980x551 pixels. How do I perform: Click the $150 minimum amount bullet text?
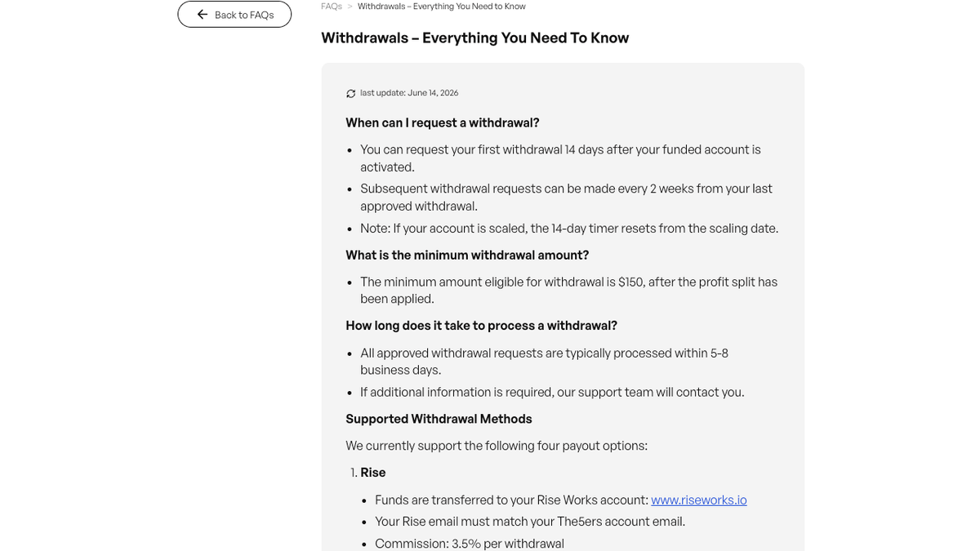tap(569, 291)
